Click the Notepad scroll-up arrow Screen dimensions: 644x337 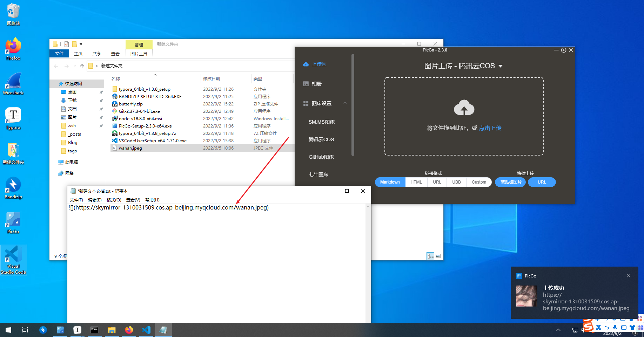368,207
